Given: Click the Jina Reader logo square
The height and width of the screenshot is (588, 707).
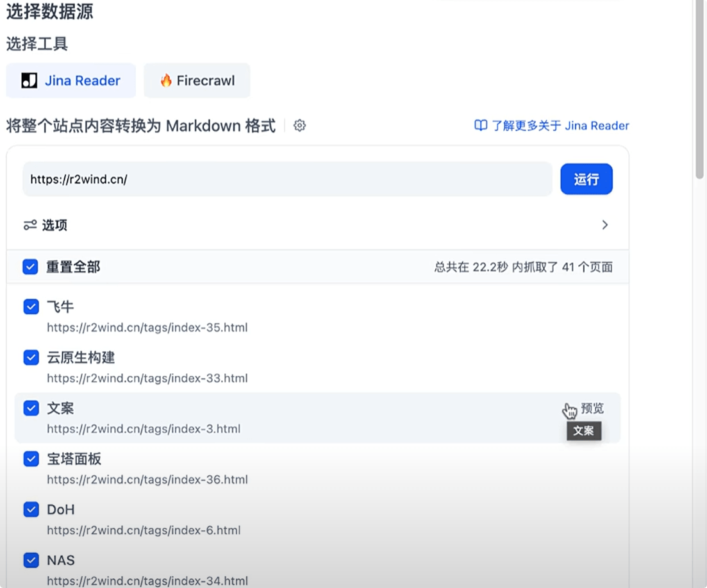Looking at the screenshot, I should pyautogui.click(x=28, y=80).
